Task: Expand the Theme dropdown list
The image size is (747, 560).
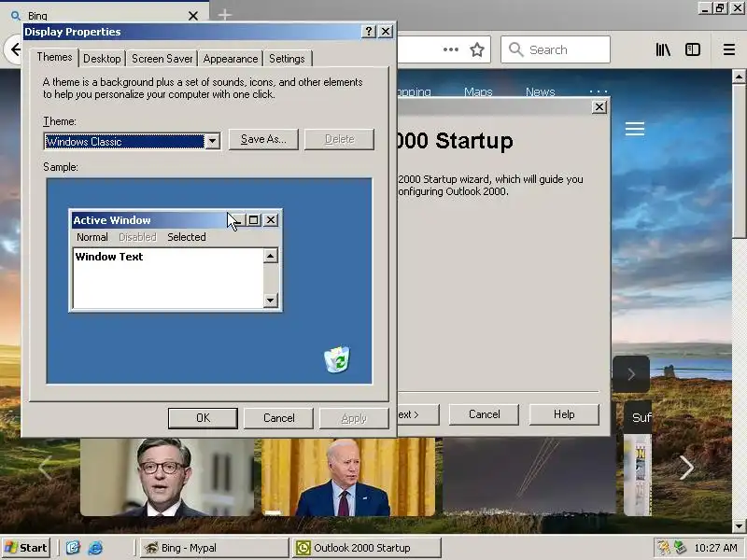Action: click(213, 142)
